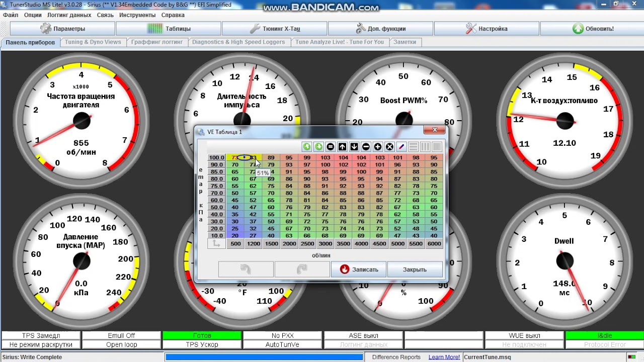Click Difference Reports in status bar
The height and width of the screenshot is (362, 644).
click(x=396, y=357)
